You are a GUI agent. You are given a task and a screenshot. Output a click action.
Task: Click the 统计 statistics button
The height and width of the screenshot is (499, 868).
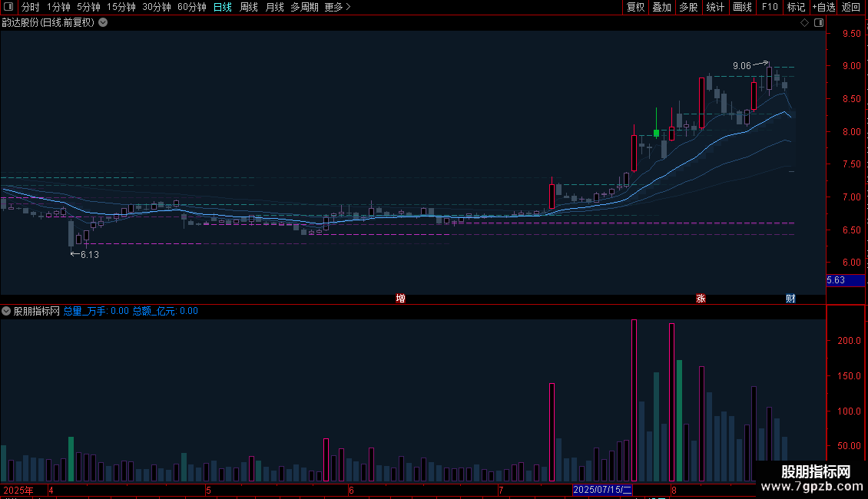715,7
